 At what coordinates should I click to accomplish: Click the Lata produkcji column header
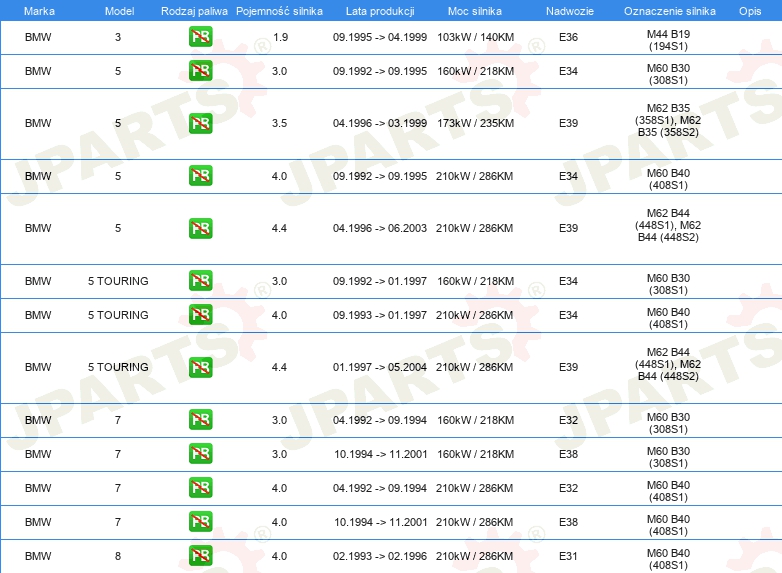pyautogui.click(x=380, y=11)
